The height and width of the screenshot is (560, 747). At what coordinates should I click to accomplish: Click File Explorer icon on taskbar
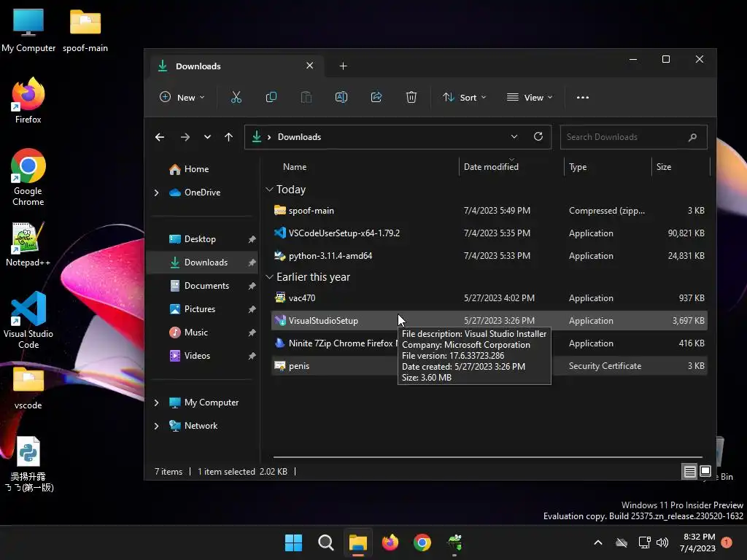357,542
